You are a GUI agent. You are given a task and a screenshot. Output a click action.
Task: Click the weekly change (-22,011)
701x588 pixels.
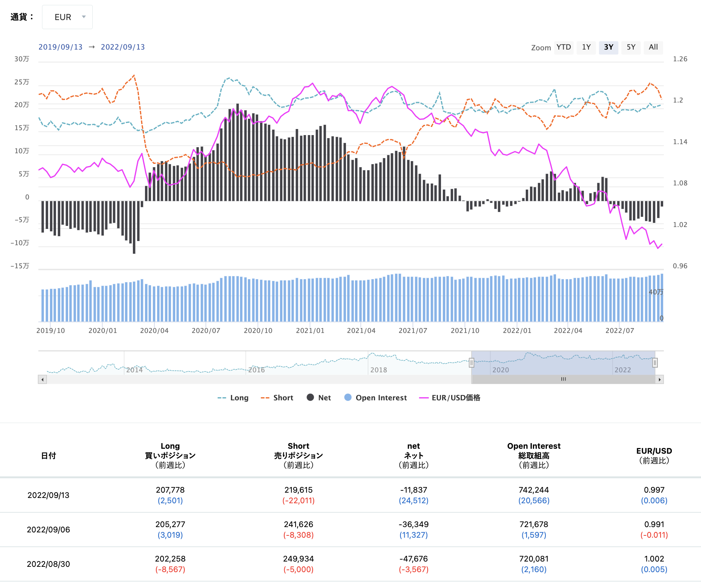coord(299,501)
